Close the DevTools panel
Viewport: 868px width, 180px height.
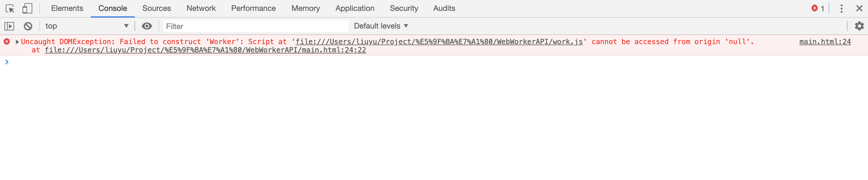coord(859,8)
